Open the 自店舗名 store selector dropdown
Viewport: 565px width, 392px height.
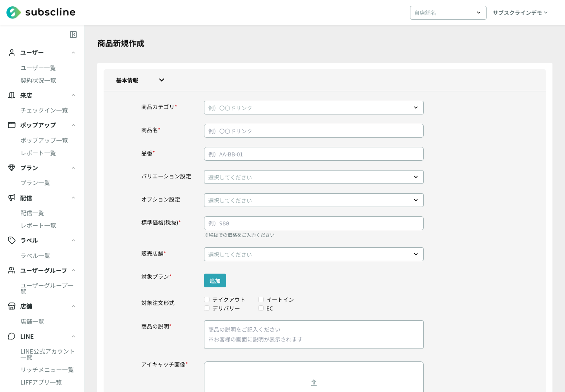[x=448, y=13]
